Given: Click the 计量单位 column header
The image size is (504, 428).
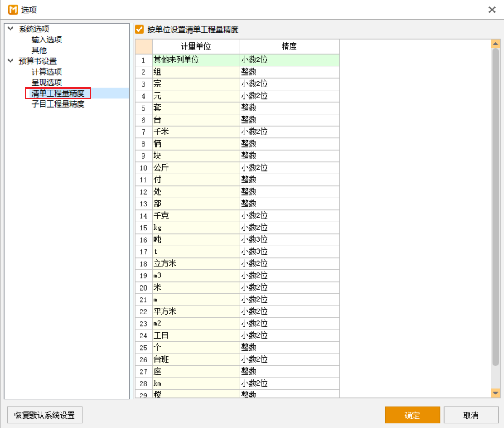Looking at the screenshot, I should pyautogui.click(x=196, y=46).
